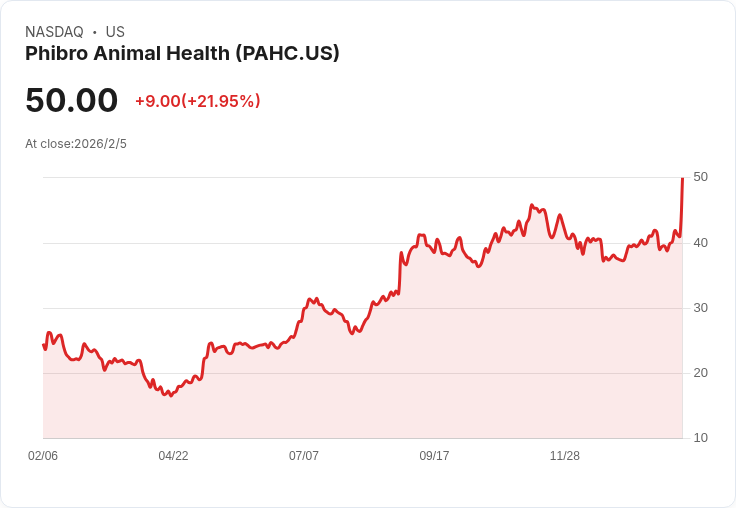Viewport: 736px width, 508px height.
Task: Click the 50 y-axis price label
Action: pos(700,177)
